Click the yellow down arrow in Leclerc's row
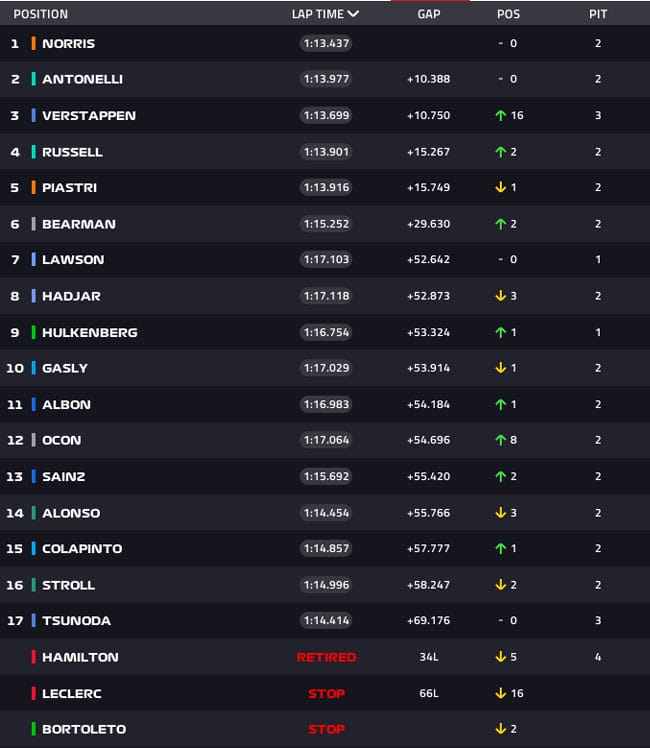Image resolution: width=650 pixels, height=748 pixels. click(499, 693)
